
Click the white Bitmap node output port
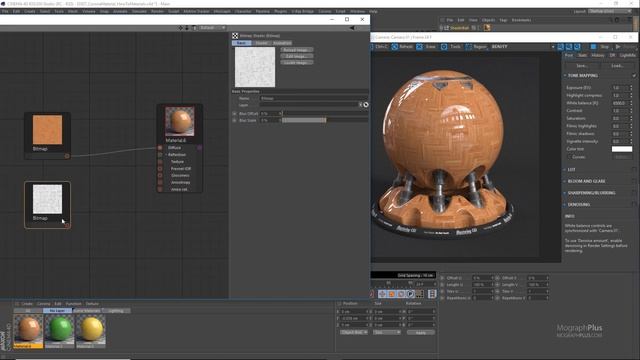pos(67,225)
